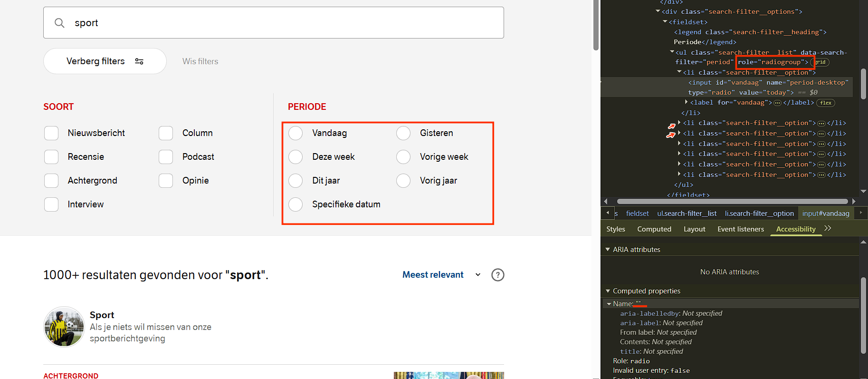Click the Wis filters link

tap(200, 61)
